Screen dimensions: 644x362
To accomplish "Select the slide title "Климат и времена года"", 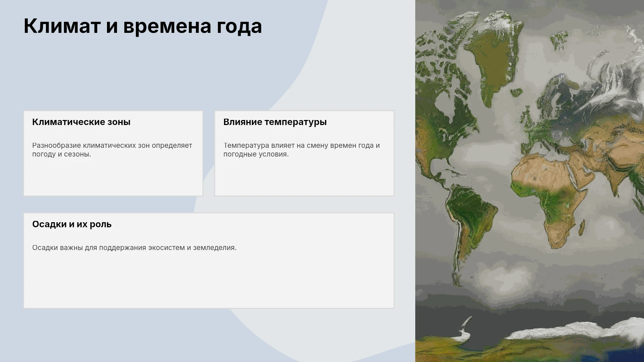I will click(x=143, y=26).
